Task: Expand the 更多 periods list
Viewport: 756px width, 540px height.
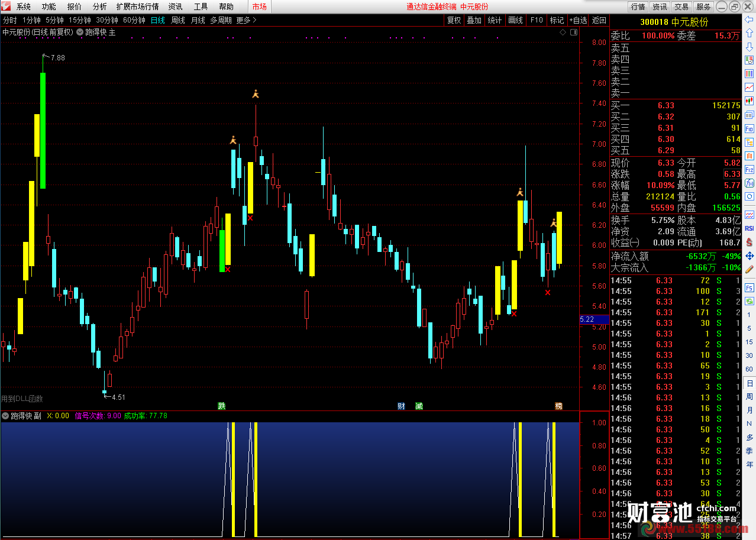Action: point(247,20)
